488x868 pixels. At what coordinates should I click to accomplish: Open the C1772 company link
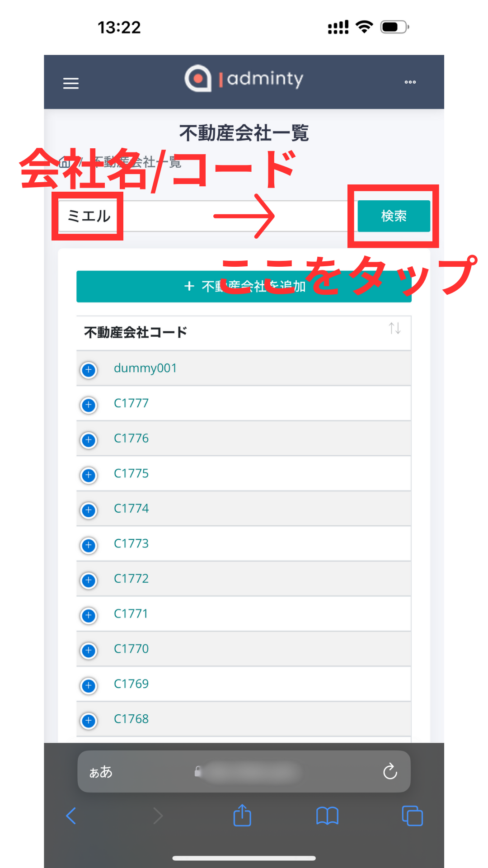[131, 578]
